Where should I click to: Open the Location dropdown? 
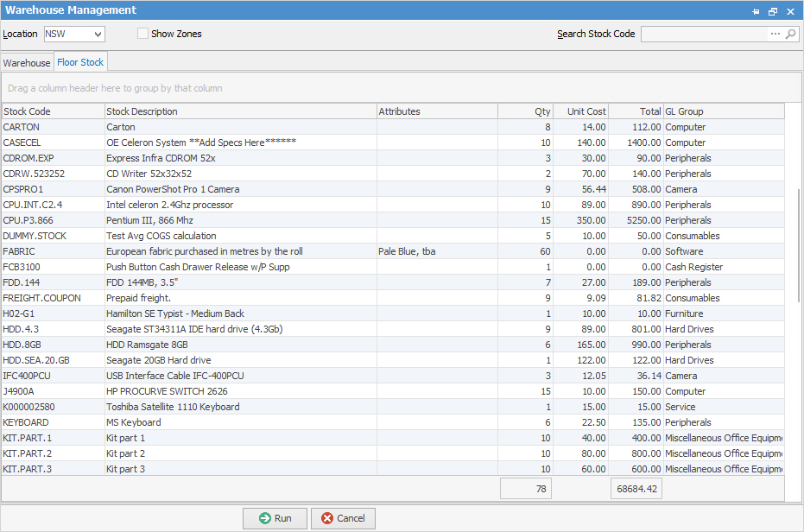click(x=98, y=35)
